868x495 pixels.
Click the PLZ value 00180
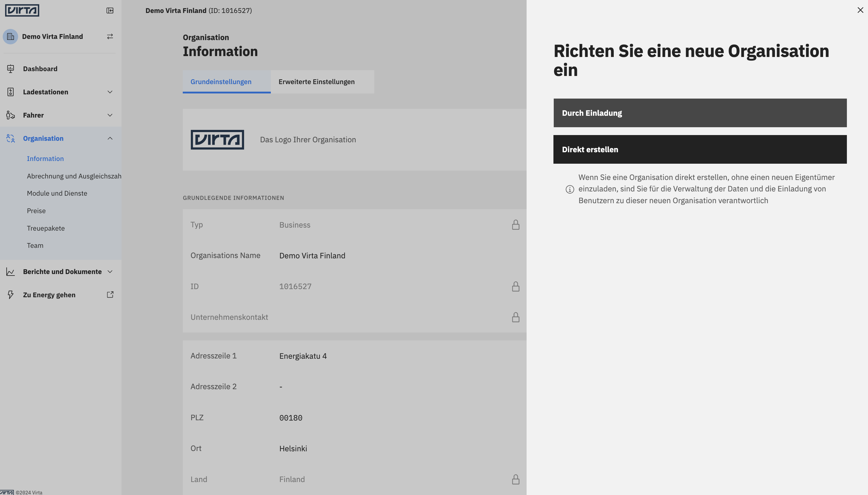(291, 418)
